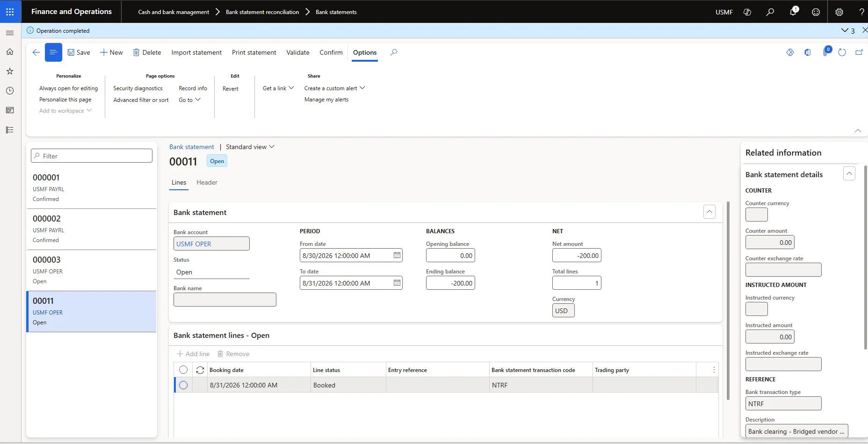Screen dimensions: 868x444
Task: Toggle the select-all rows circle
Action: (183, 370)
